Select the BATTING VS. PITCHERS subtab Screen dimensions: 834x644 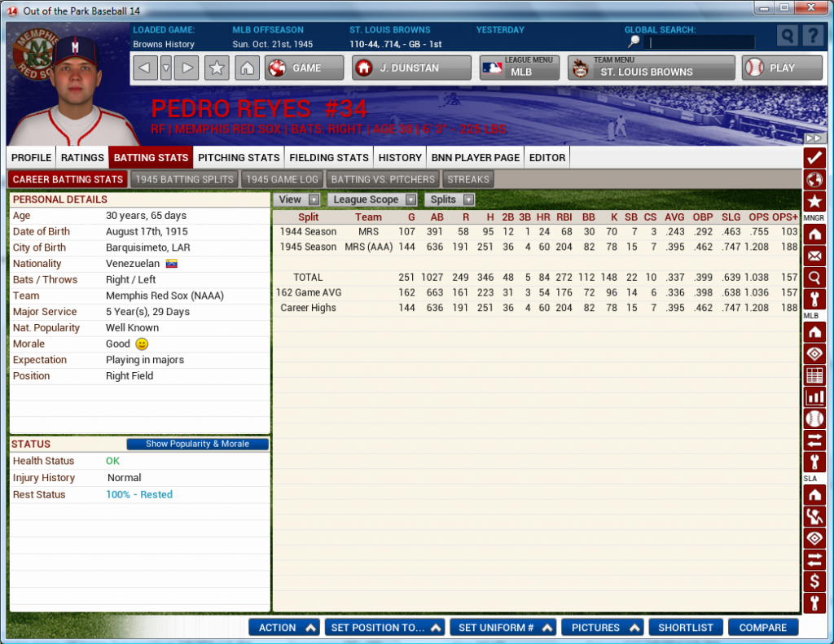pos(383,180)
